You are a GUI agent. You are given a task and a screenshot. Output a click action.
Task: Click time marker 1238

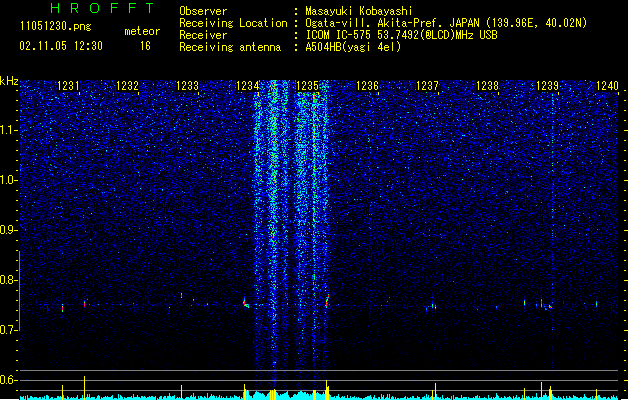pyautogui.click(x=487, y=85)
